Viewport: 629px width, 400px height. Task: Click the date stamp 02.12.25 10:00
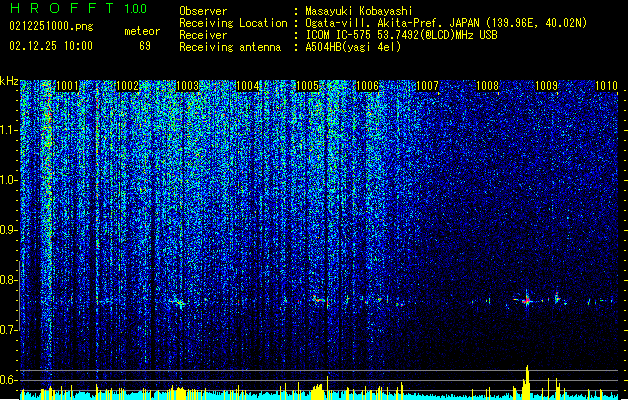(51, 46)
